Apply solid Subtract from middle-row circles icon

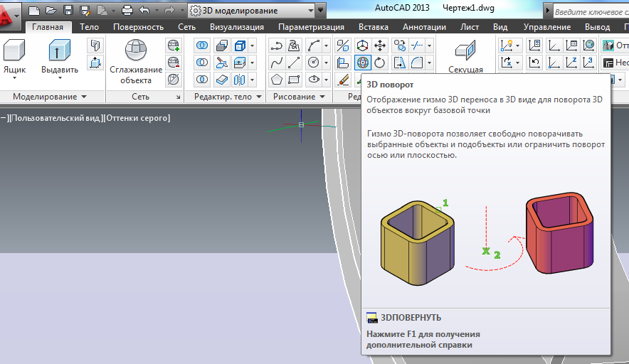(x=202, y=63)
